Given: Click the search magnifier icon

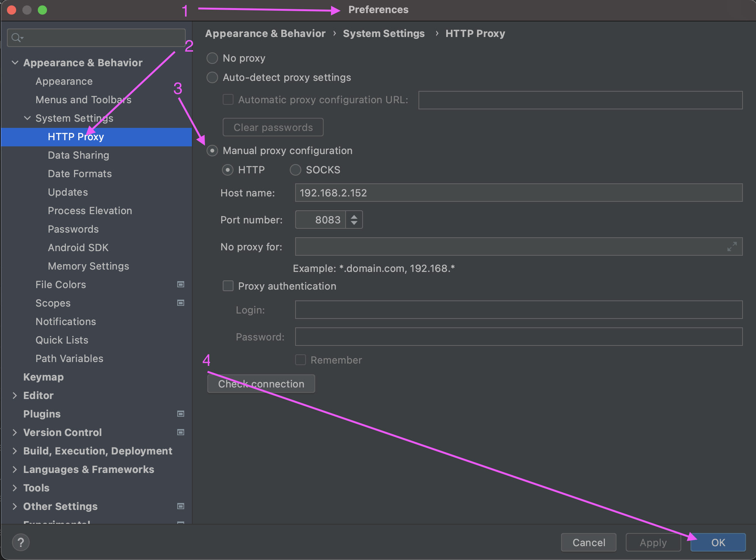Looking at the screenshot, I should point(16,38).
